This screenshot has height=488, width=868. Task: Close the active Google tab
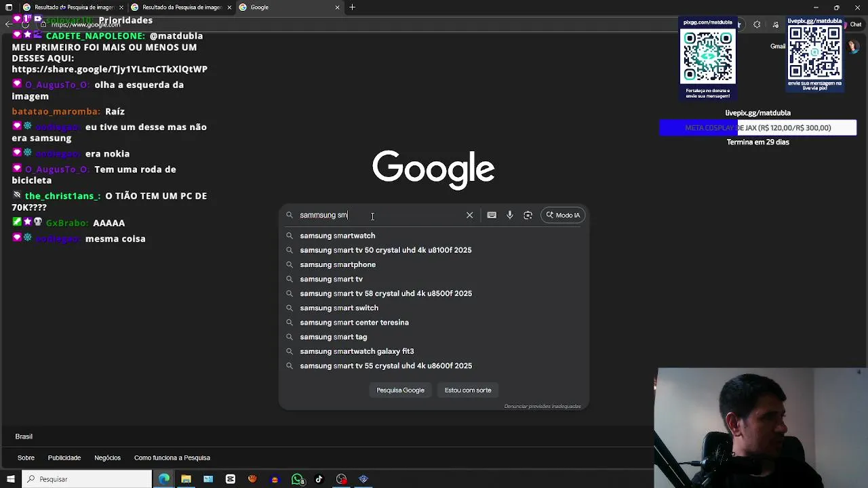(x=338, y=7)
